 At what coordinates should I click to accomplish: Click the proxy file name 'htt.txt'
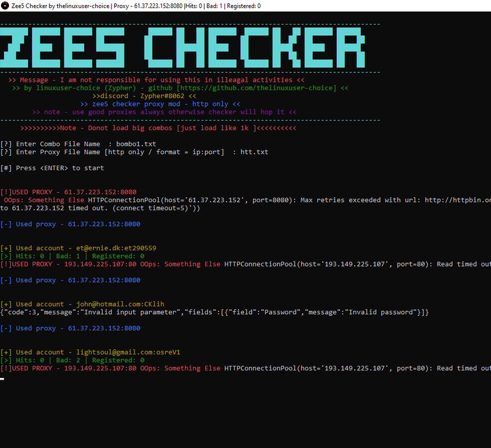coord(254,152)
